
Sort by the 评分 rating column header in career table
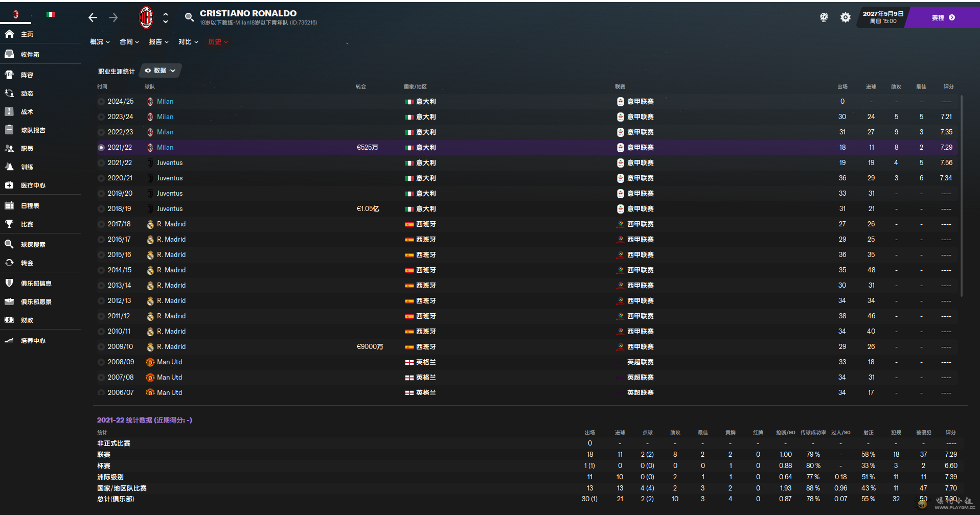pyautogui.click(x=949, y=87)
